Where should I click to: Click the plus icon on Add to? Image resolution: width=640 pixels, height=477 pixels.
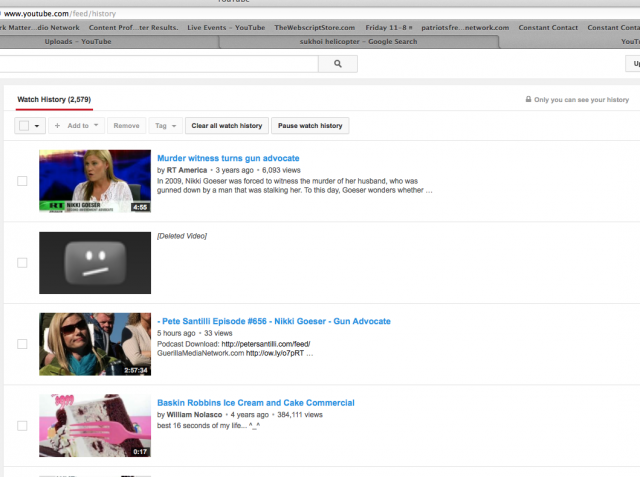(x=58, y=126)
